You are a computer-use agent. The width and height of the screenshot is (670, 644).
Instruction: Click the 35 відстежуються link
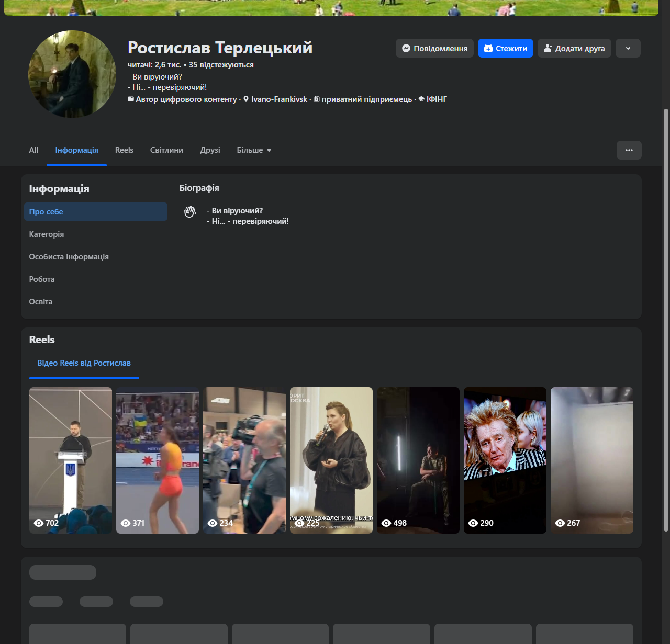point(221,65)
